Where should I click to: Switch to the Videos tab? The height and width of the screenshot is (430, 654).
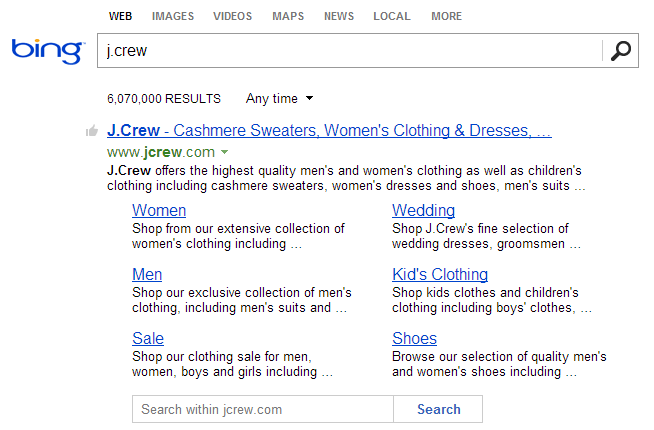coord(233,16)
